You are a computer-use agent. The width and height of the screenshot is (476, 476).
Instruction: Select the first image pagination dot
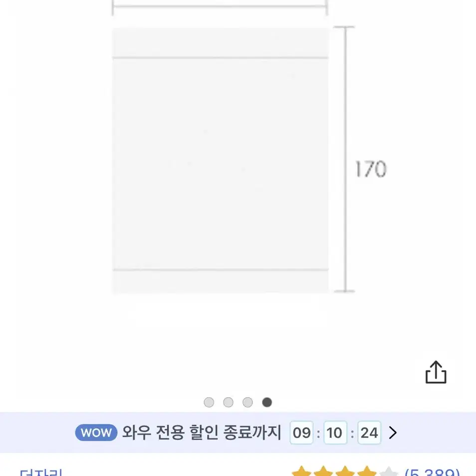209,402
